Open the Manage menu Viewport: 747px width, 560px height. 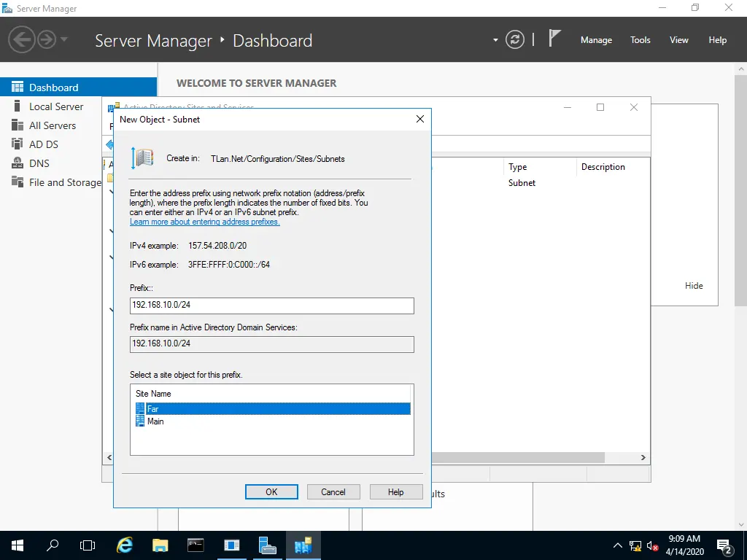click(596, 40)
